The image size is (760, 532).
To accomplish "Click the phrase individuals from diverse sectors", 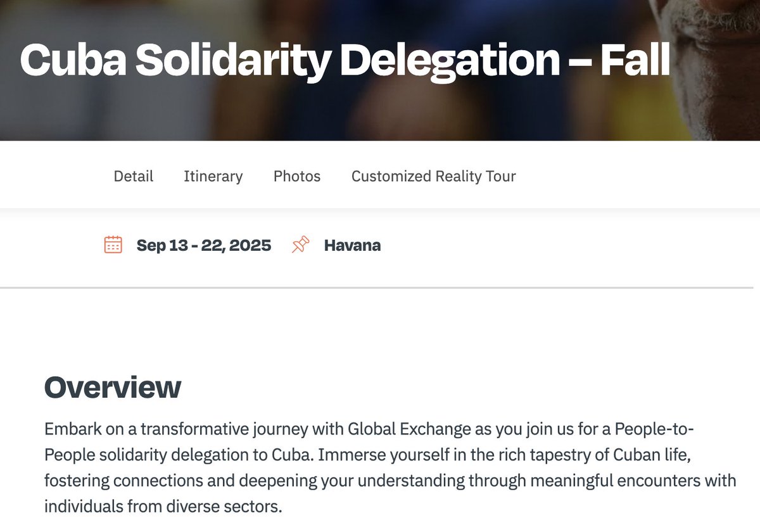I will tap(163, 507).
